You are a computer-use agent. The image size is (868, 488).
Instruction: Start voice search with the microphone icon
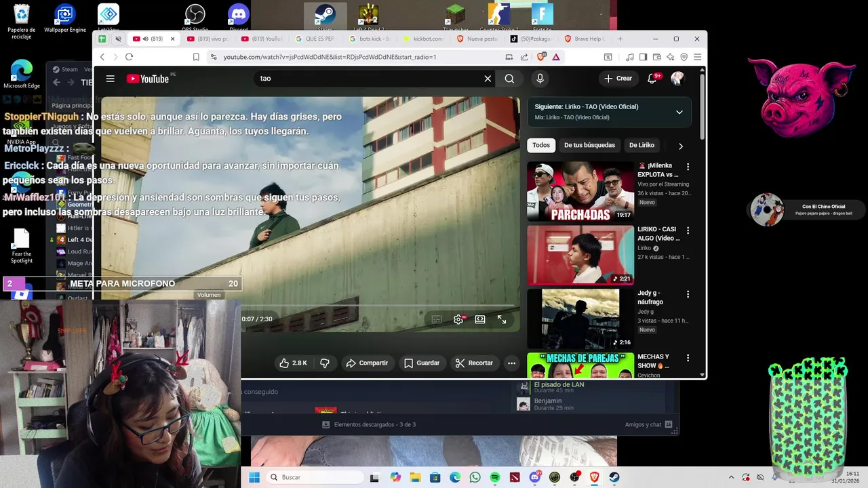tap(540, 79)
